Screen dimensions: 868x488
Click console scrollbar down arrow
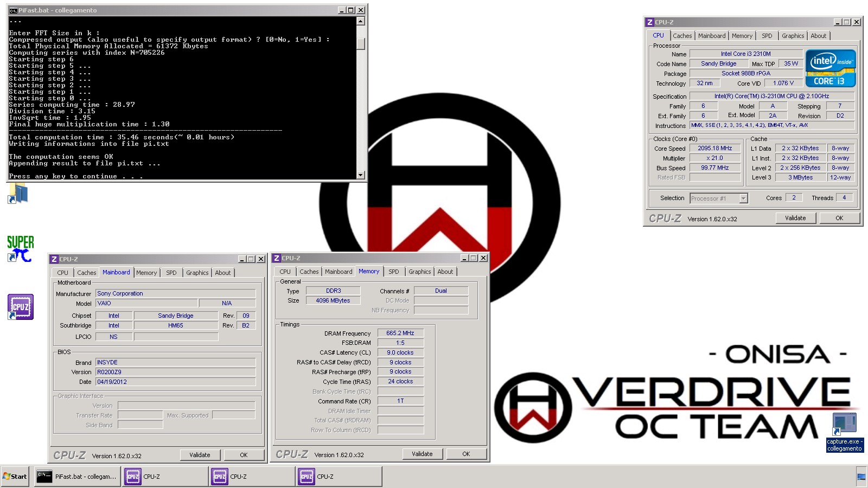click(x=361, y=175)
